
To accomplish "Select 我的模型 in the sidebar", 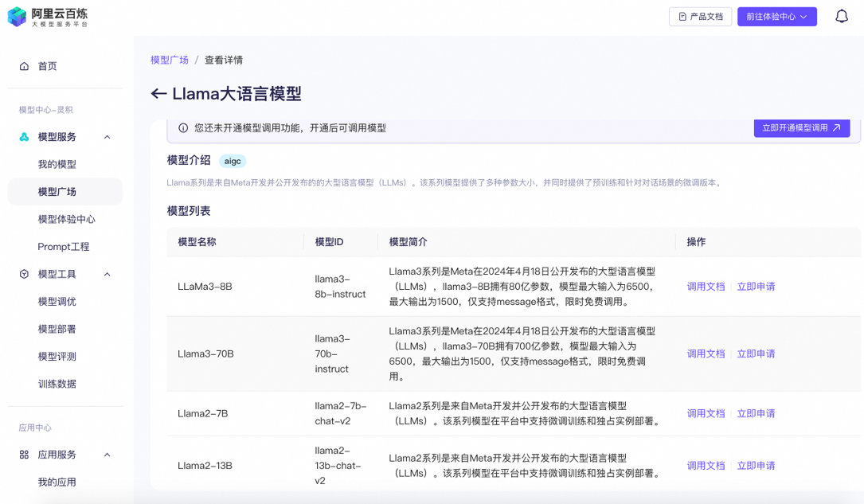I will (x=57, y=164).
